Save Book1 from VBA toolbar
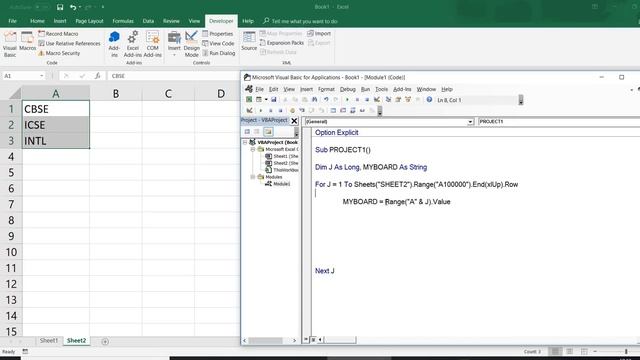Image resolution: width=640 pixels, height=360 pixels. [273, 100]
